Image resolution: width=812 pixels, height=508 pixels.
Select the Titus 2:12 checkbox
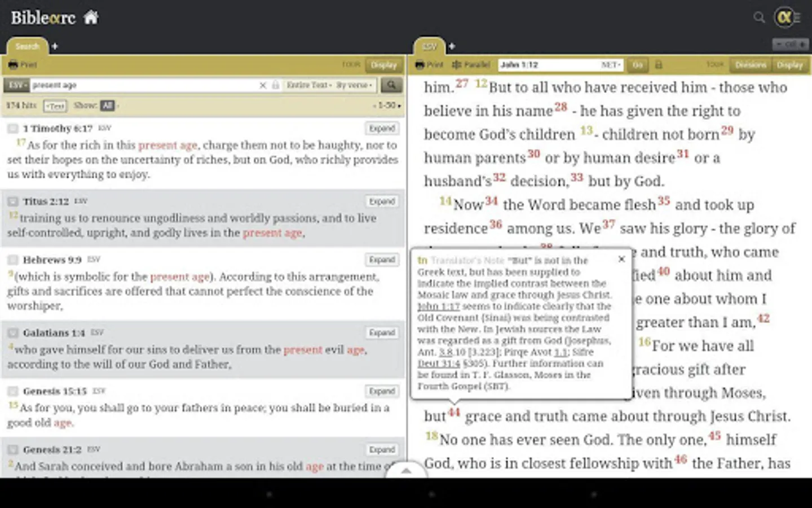point(12,202)
